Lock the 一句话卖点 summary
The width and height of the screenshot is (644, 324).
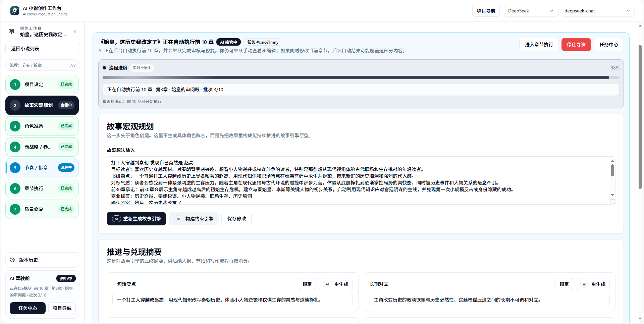307,284
